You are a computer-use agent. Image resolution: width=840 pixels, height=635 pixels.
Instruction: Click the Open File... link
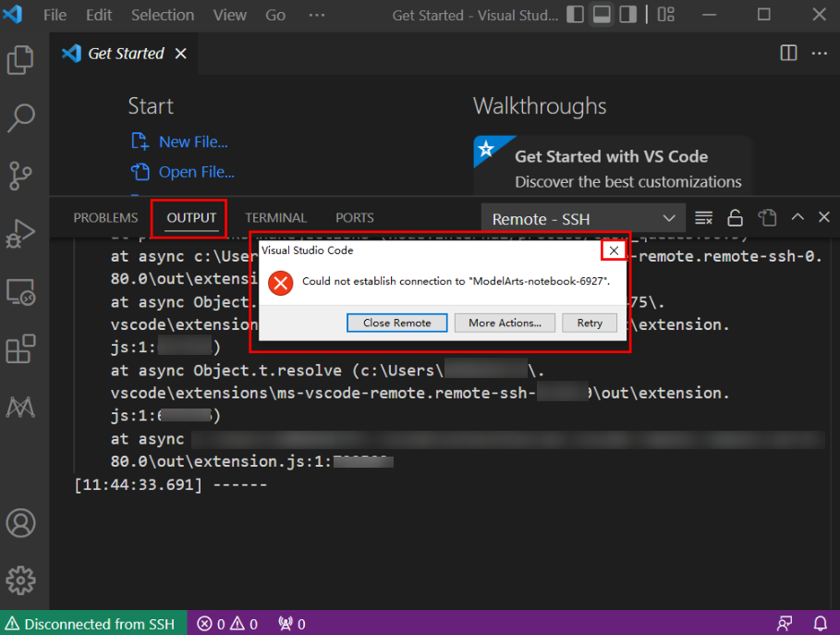tap(196, 172)
